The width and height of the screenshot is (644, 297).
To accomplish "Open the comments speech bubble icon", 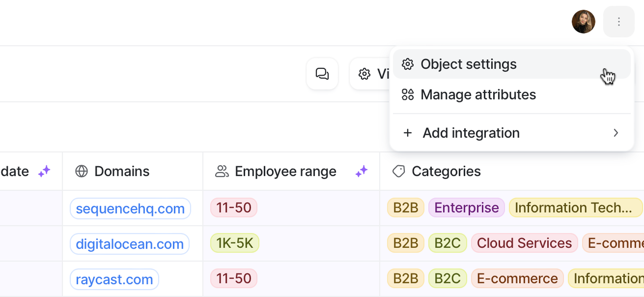I will pyautogui.click(x=322, y=74).
